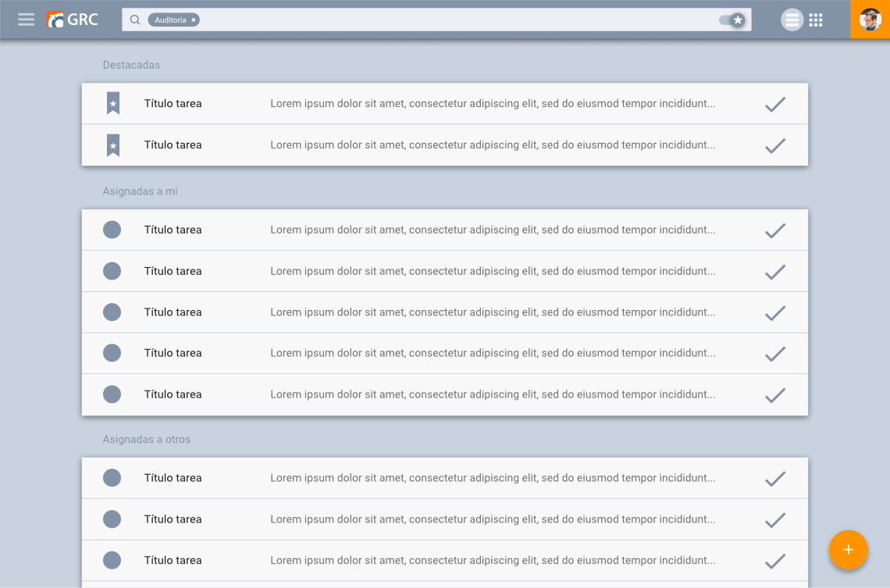890x588 pixels.
Task: Click 'Lorem ipsum' description in third Asignadas a otros row
Action: click(x=493, y=560)
